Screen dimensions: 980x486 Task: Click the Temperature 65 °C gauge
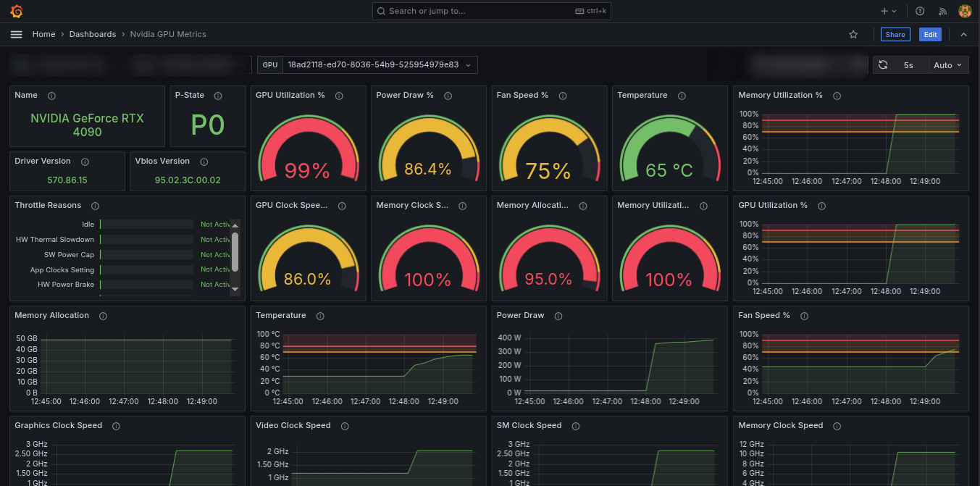[x=669, y=148]
